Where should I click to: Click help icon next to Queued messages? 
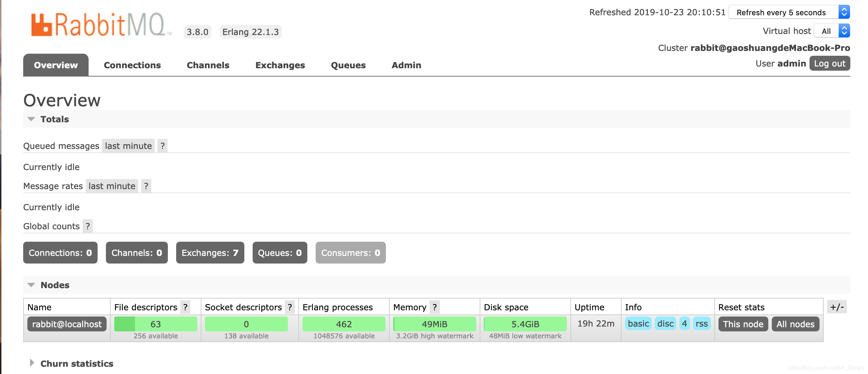tap(162, 146)
